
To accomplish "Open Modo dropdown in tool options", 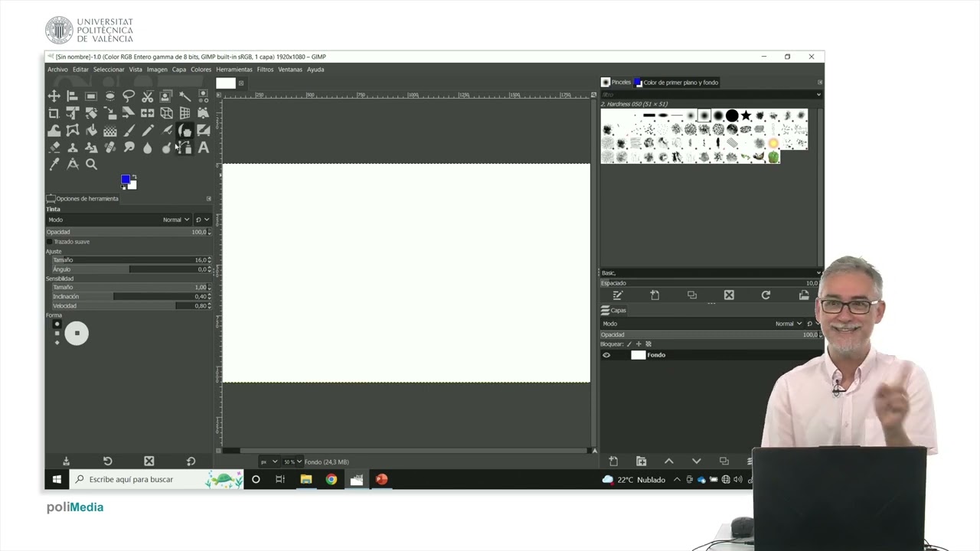I will click(x=119, y=220).
